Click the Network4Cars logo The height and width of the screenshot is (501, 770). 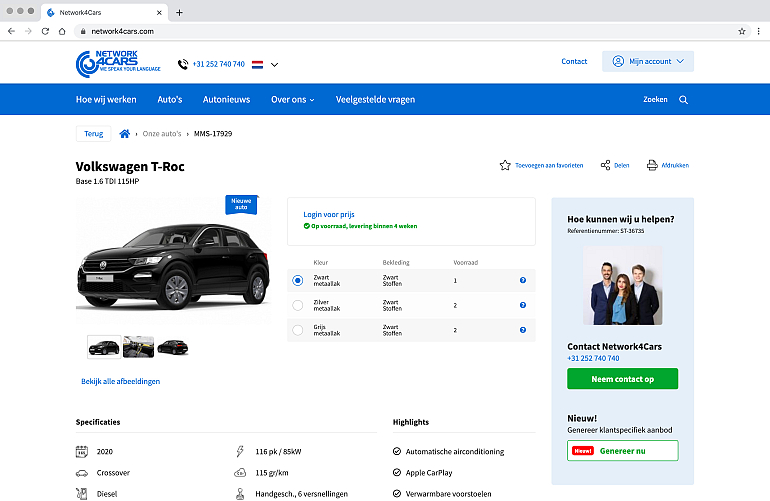click(x=118, y=63)
